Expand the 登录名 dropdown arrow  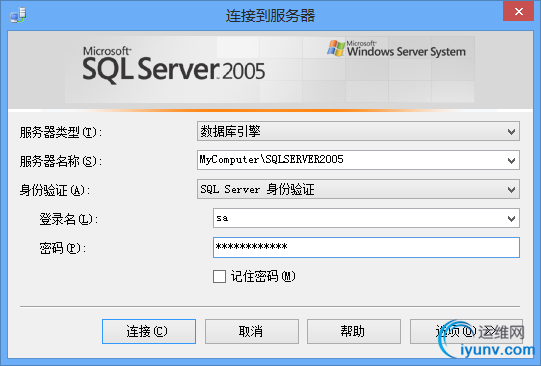tap(511, 218)
